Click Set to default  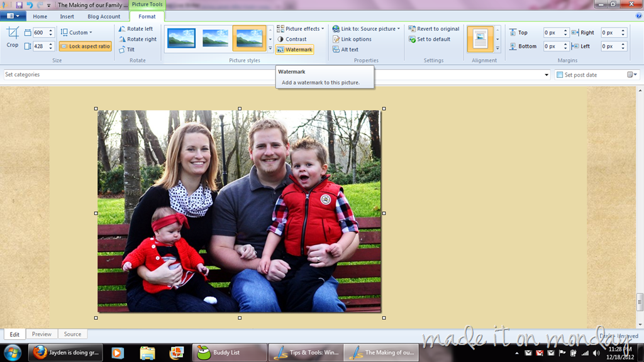pyautogui.click(x=430, y=40)
